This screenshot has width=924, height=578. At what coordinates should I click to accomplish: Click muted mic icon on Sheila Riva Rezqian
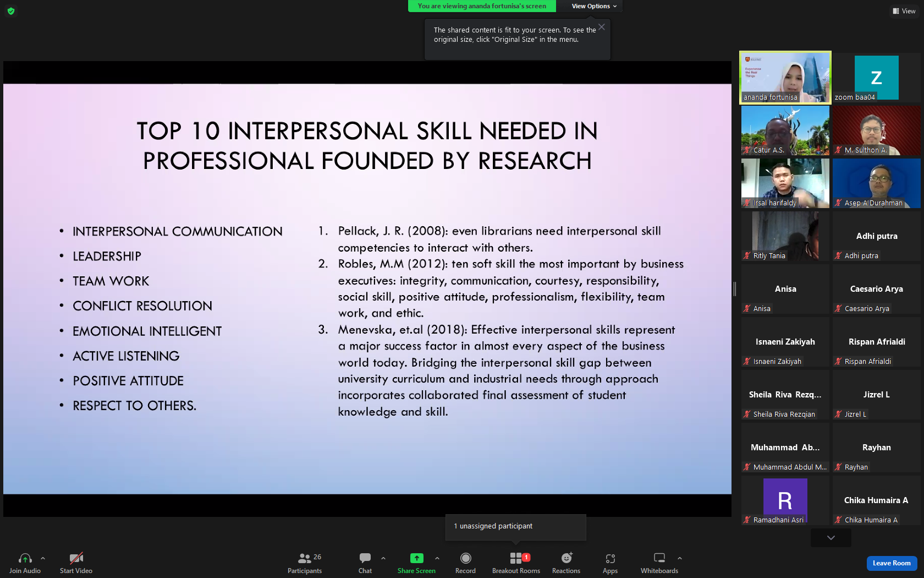pyautogui.click(x=747, y=414)
